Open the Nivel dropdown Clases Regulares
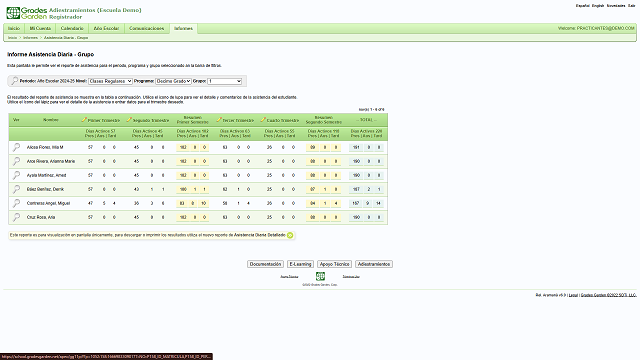This screenshot has width=640, height=360. tap(110, 81)
